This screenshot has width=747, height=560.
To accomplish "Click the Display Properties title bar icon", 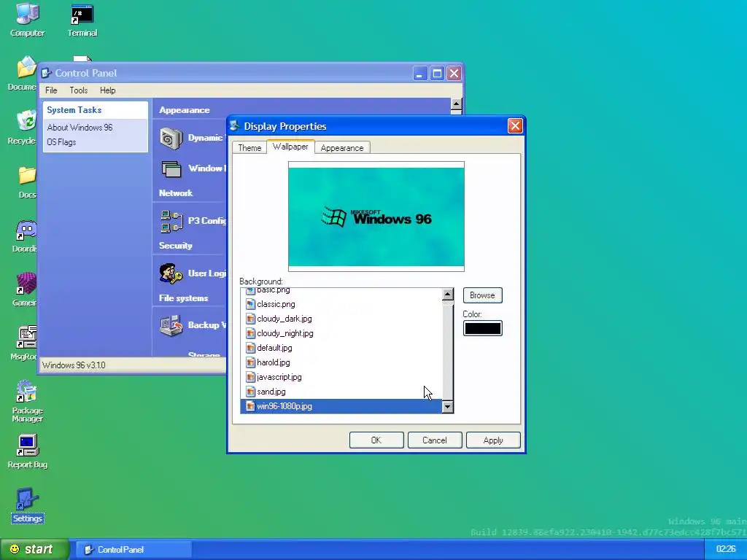I will click(x=234, y=125).
